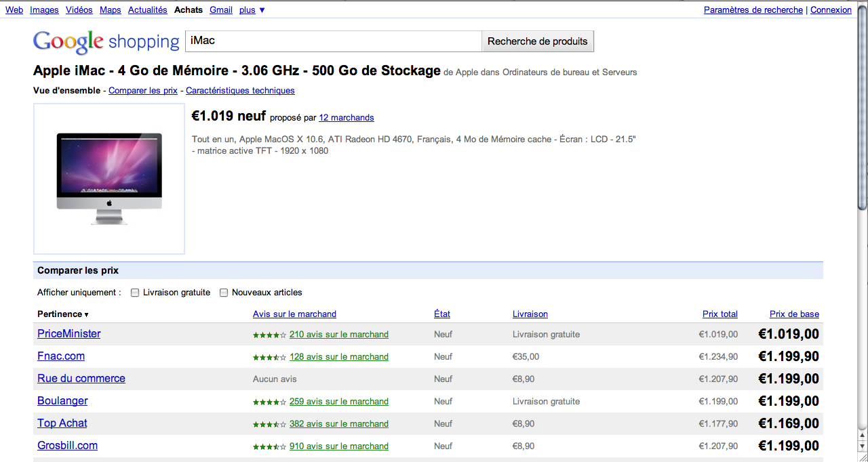Enable the Livraison gratuite checkbox
868x462 pixels.
click(135, 293)
